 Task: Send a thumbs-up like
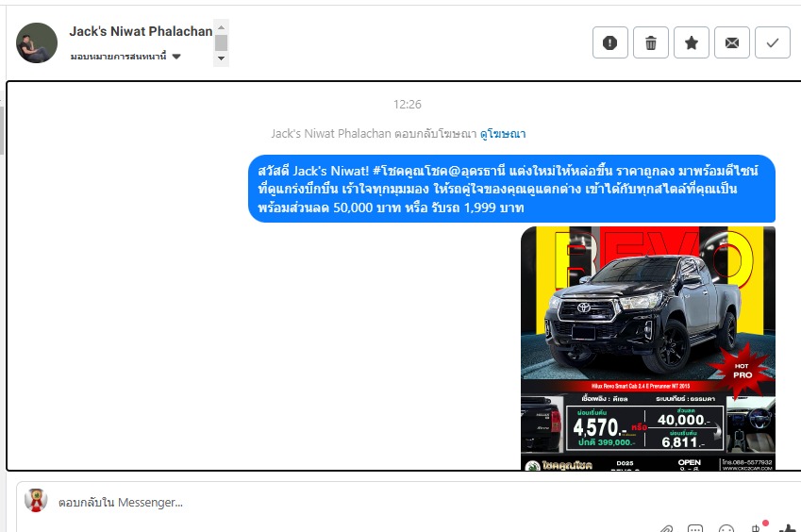pyautogui.click(x=789, y=528)
